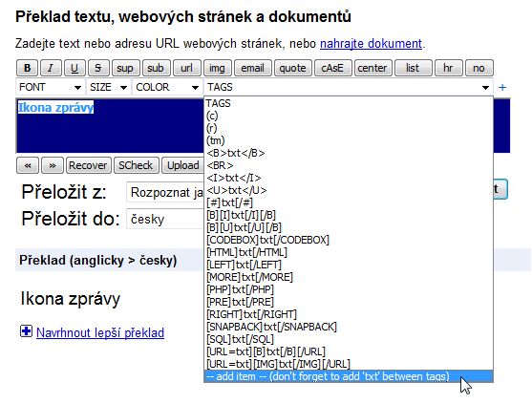The image size is (532, 404).
Task: Click the blue plus icon beside TAGS
Action: (x=502, y=88)
